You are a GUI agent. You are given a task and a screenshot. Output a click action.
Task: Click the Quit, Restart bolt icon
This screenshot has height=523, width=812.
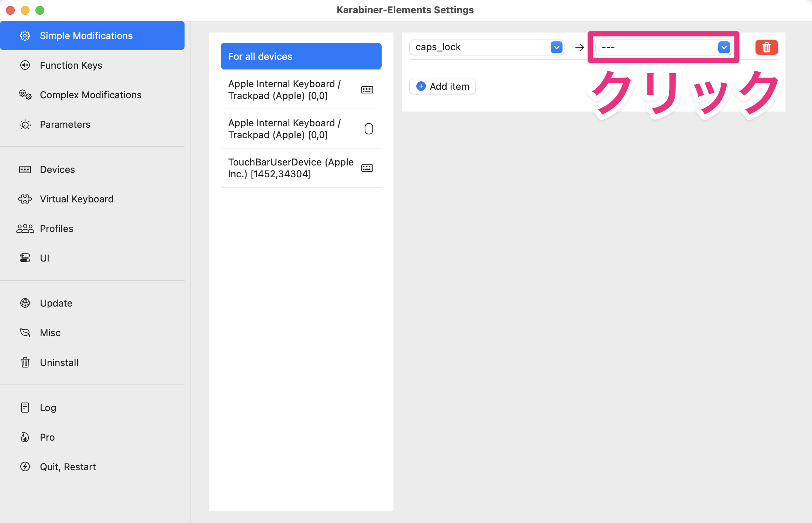(25, 467)
